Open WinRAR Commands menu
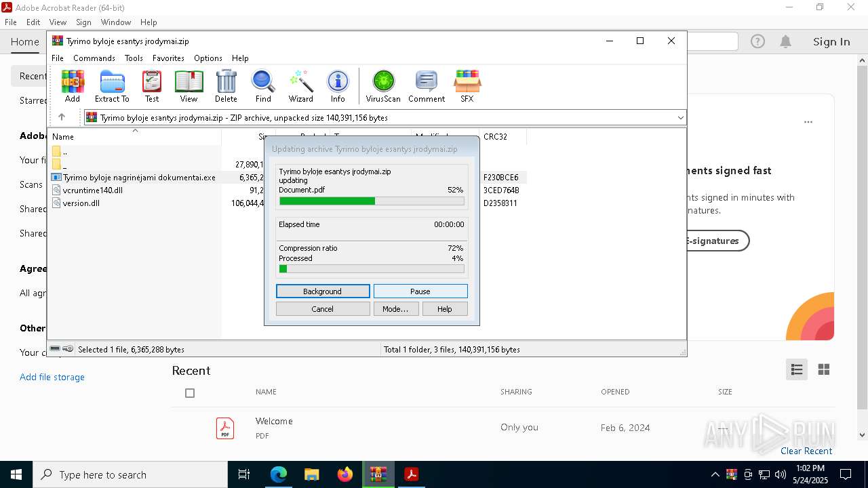868x488 pixels. (94, 58)
